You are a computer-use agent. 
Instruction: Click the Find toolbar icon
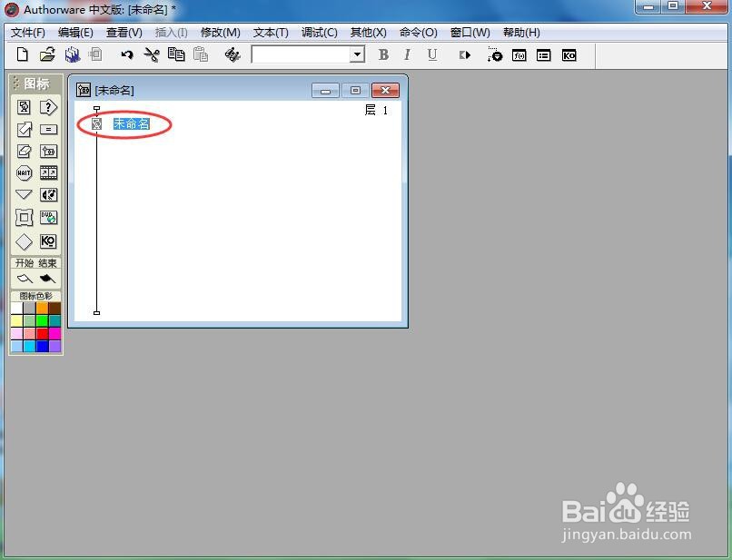232,54
